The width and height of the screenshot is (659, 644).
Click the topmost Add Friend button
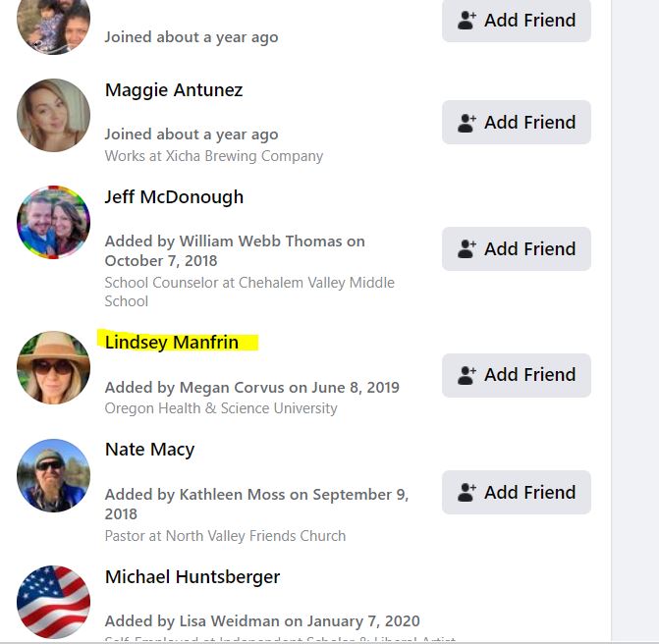pos(517,21)
